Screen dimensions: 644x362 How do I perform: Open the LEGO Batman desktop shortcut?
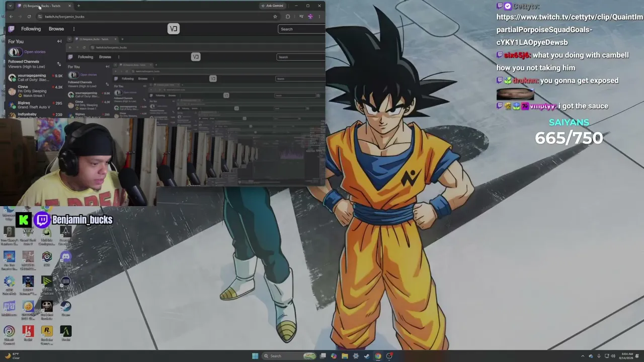[x=28, y=284]
